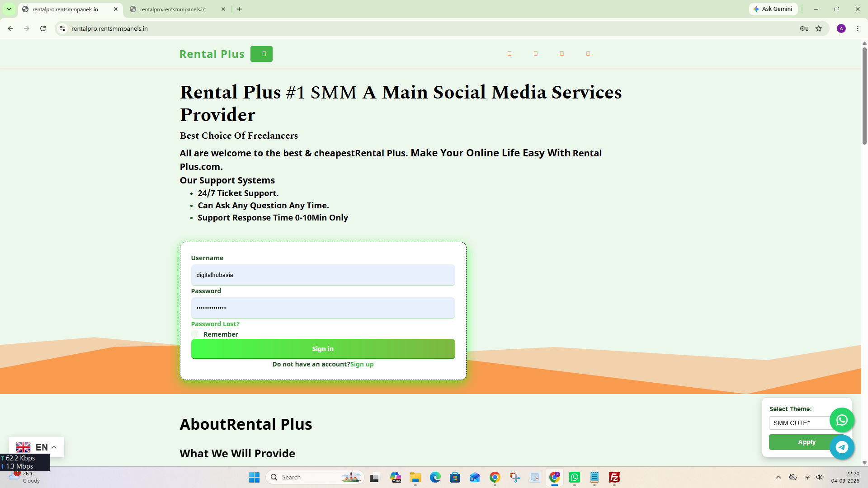Open WhatsApp from the taskbar
The image size is (868, 488).
[575, 477]
